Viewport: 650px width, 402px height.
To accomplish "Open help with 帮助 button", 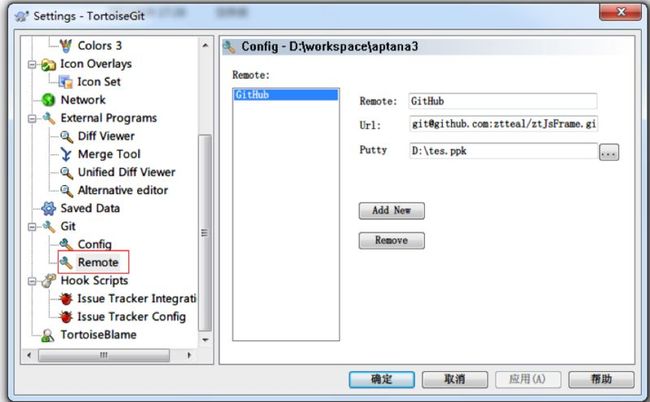I will click(601, 379).
